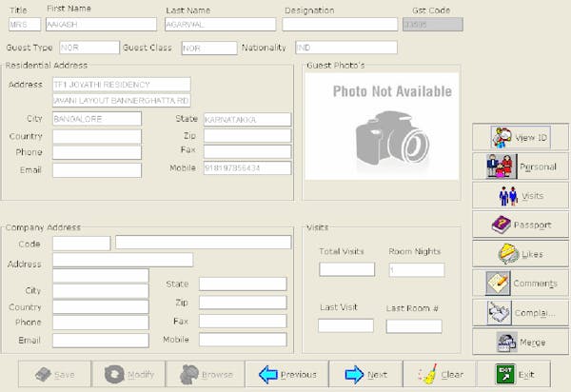The image size is (571, 392).
Task: Select the Guest Type field NOR
Action: 89,48
